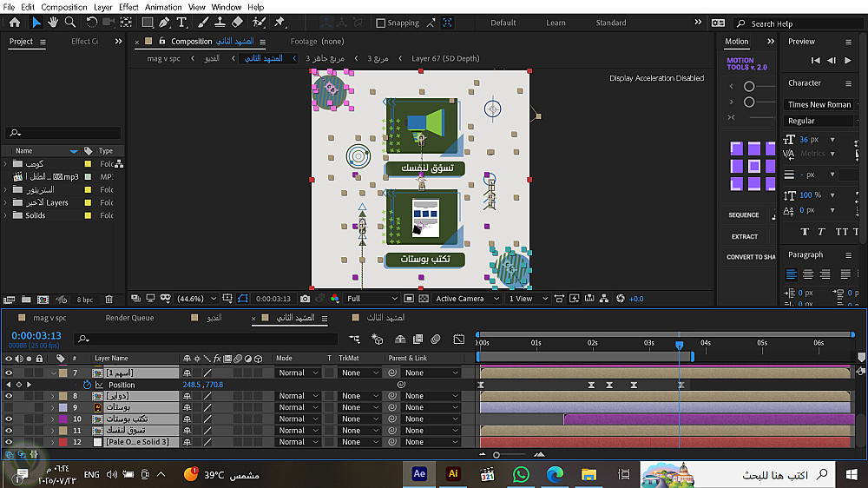Take a snapshot with camera icon

click(306, 299)
